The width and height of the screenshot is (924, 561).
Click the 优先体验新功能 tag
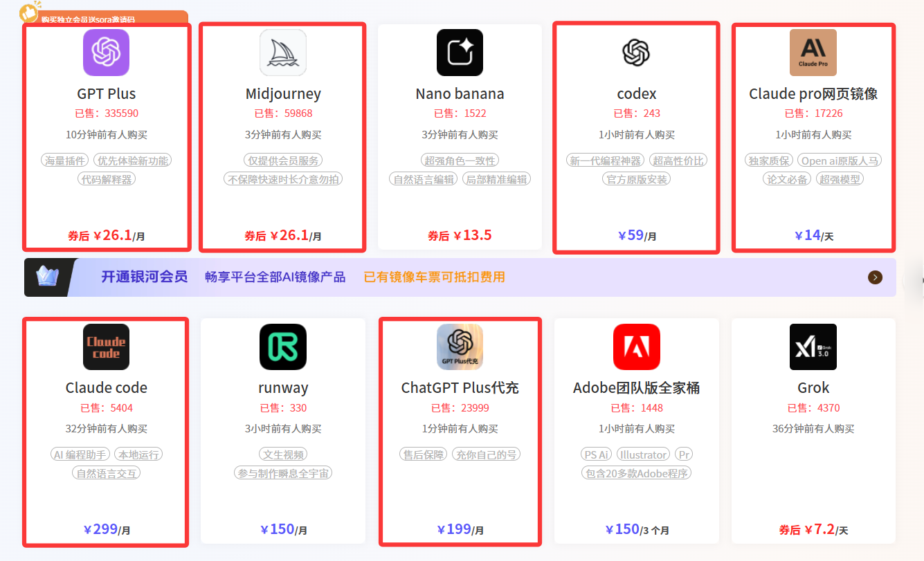point(132,160)
